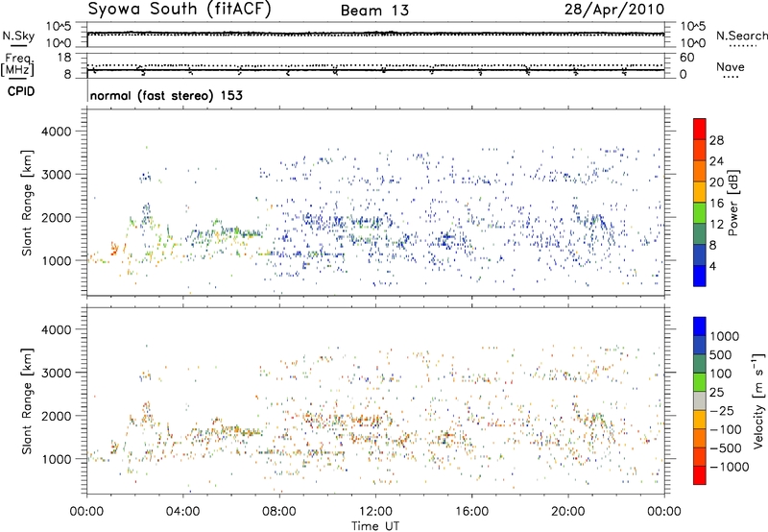The width and height of the screenshot is (768, 532).
Task: Click the '-1000' velocity color bar label
Action: (729, 467)
